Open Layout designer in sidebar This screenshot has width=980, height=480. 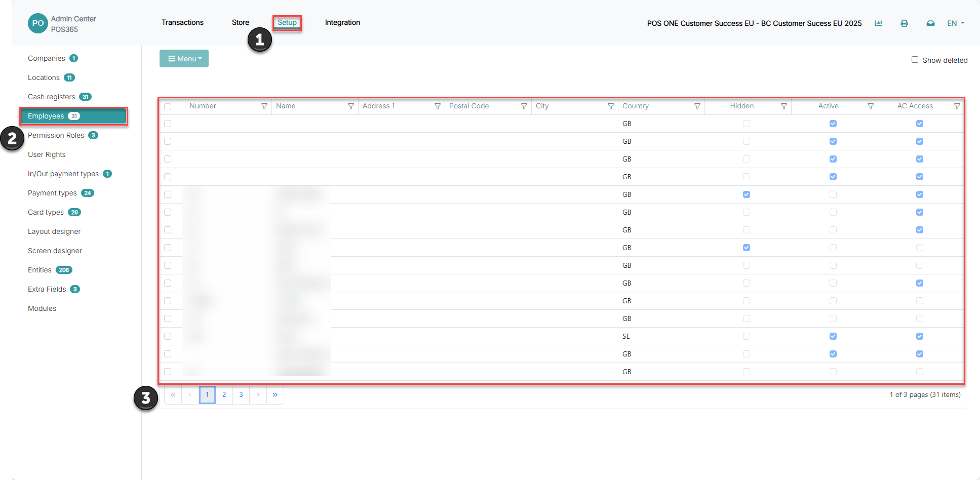coord(54,231)
